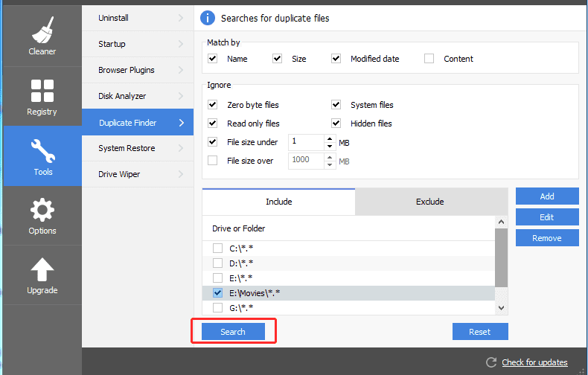Click the blue info icon

[x=208, y=18]
